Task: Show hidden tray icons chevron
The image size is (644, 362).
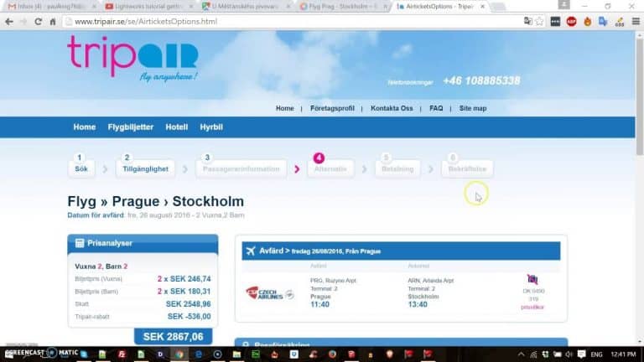Action: pos(522,354)
